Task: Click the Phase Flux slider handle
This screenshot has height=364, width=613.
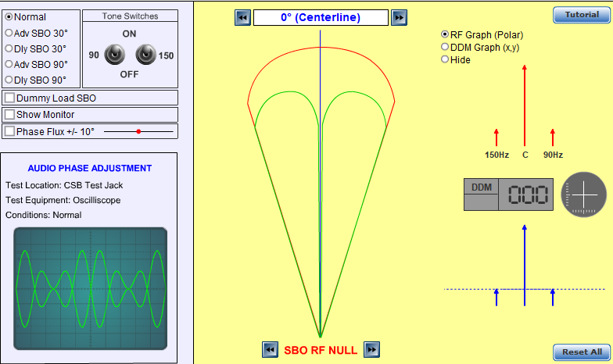Action: (138, 131)
